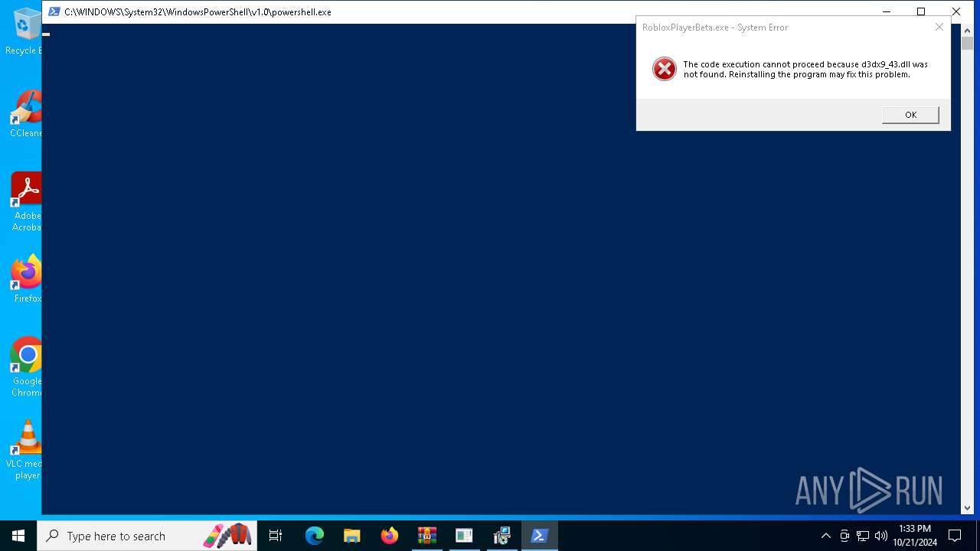
Task: Click the powershell.exe window title text
Action: [198, 12]
